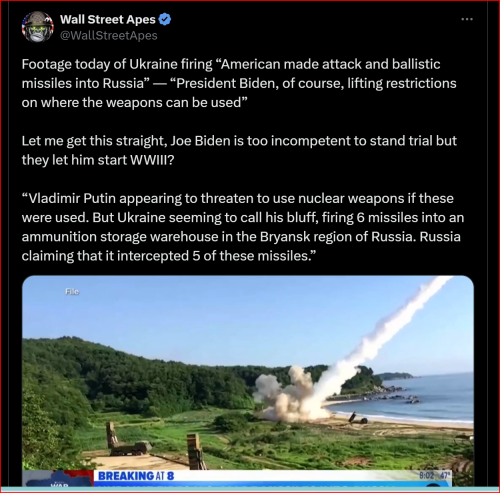500x493 pixels.
Task: Click the 'File' label on the video
Action: [x=72, y=292]
